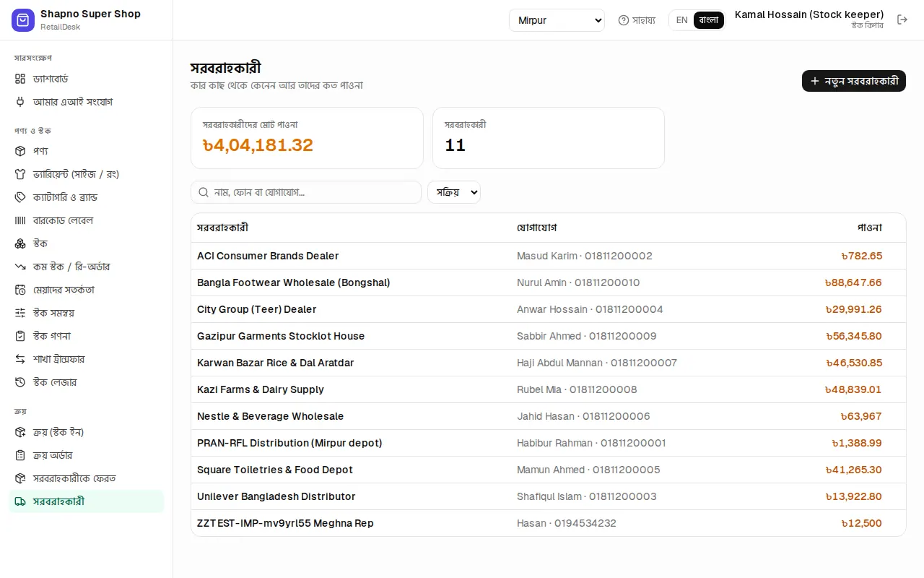Screen dimensions: 924x578
Task: Open the বারকোড লেবেল barcode icon
Action: pyautogui.click(x=20, y=220)
